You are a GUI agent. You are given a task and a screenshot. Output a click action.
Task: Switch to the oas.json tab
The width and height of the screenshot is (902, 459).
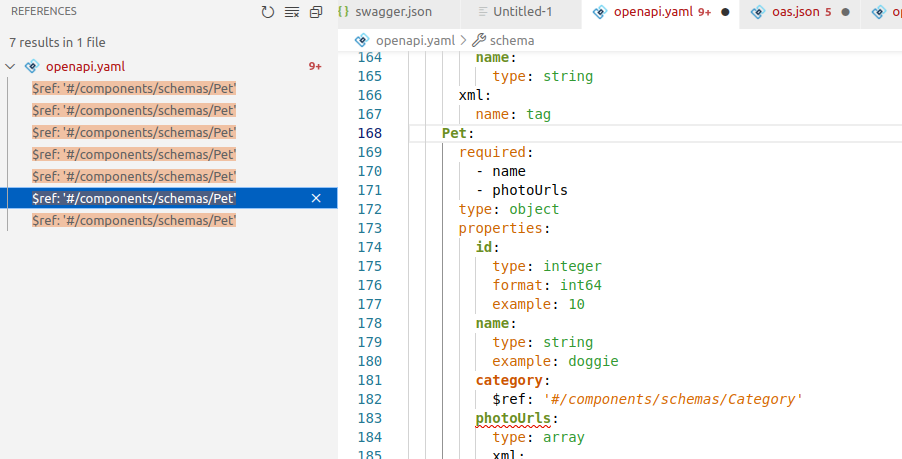pyautogui.click(x=794, y=12)
